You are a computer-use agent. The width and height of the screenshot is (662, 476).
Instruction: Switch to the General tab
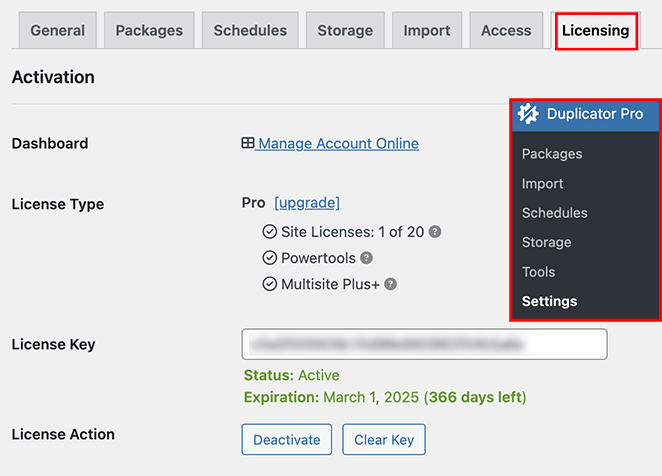pyautogui.click(x=57, y=31)
